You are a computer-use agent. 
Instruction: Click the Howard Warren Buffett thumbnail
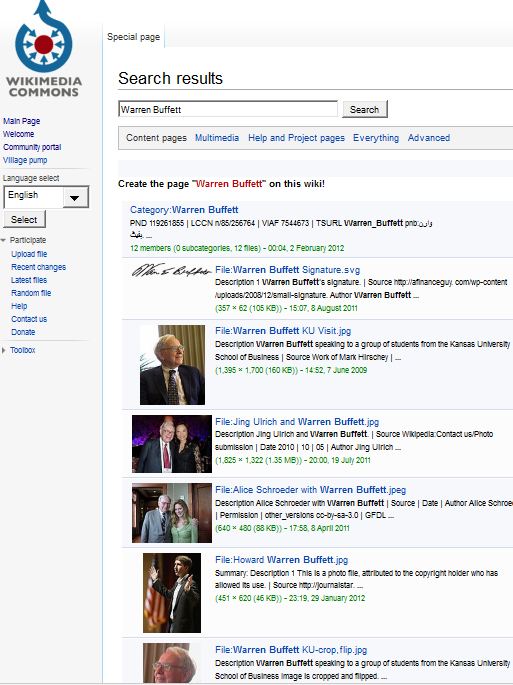172,593
